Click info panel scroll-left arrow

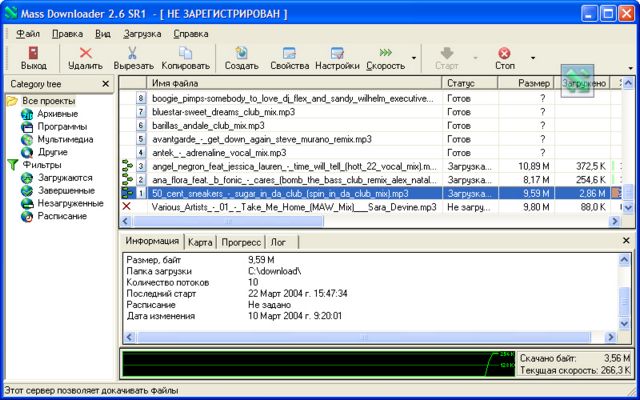point(129,337)
